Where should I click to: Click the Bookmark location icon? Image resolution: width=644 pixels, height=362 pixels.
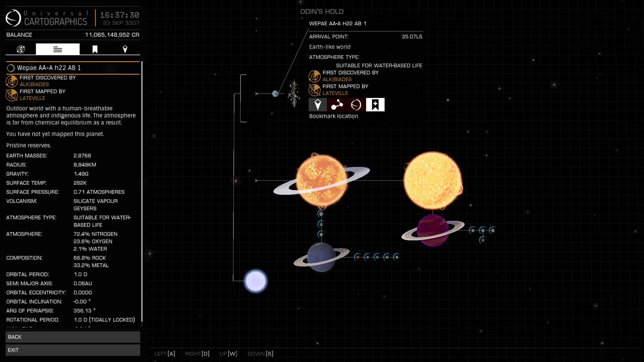click(x=375, y=105)
